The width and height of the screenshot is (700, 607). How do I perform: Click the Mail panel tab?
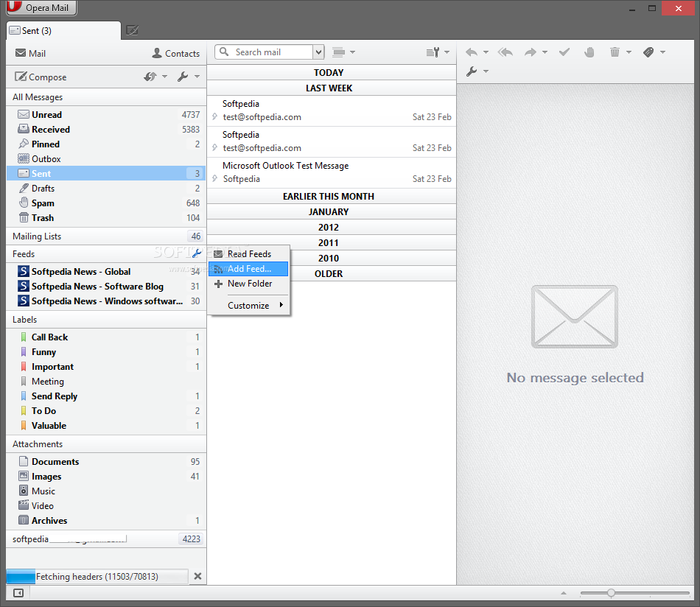(30, 53)
